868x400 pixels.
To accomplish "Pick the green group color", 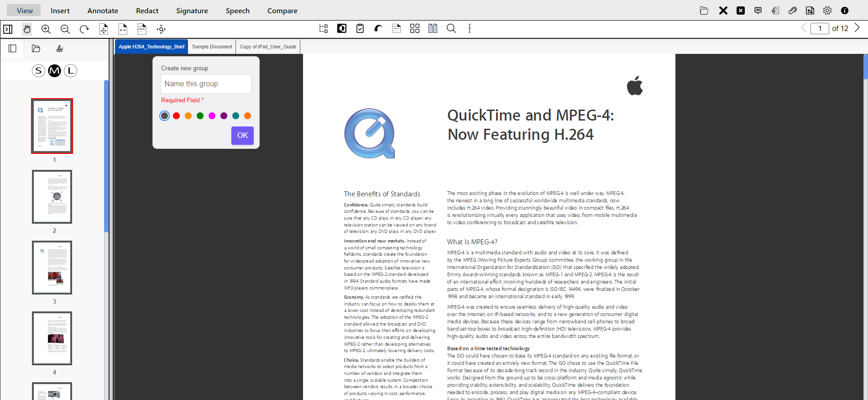I will [x=200, y=116].
